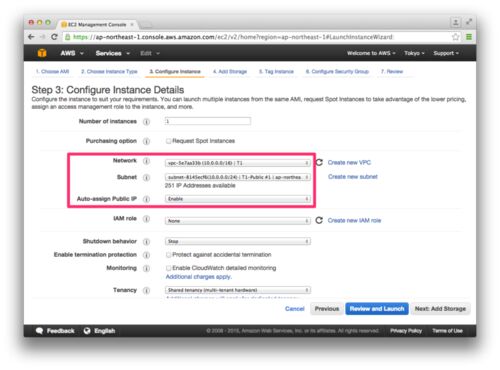Image resolution: width=500 pixels, height=370 pixels.
Task: Click Monitoring info icon
Action: pos(146,268)
